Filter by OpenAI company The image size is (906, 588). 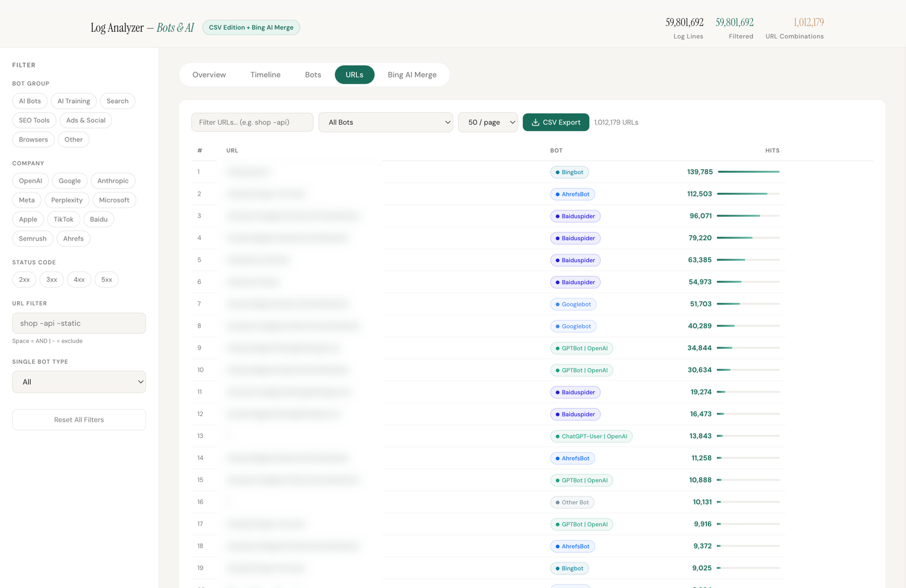pos(30,181)
